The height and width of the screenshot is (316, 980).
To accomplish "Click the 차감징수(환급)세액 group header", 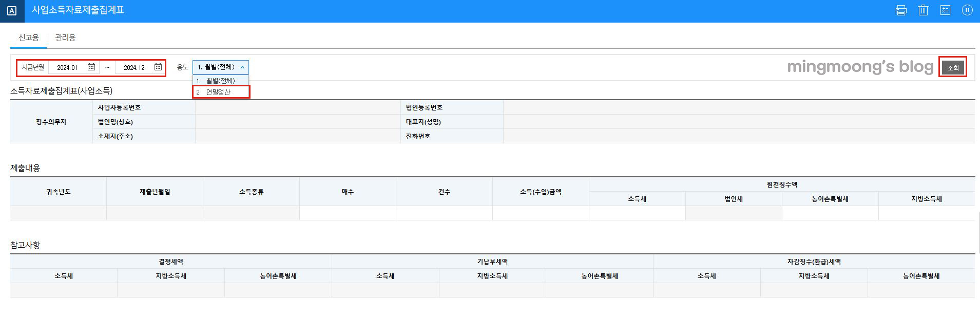I will click(x=814, y=262).
